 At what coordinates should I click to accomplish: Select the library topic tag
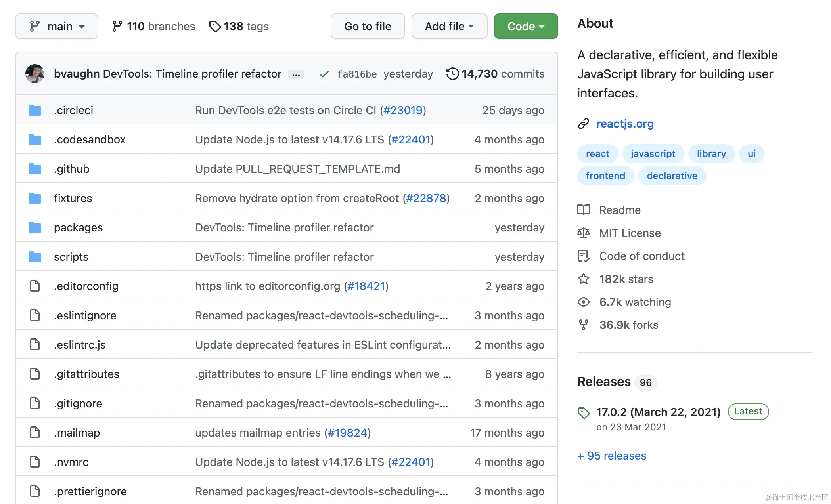point(711,153)
